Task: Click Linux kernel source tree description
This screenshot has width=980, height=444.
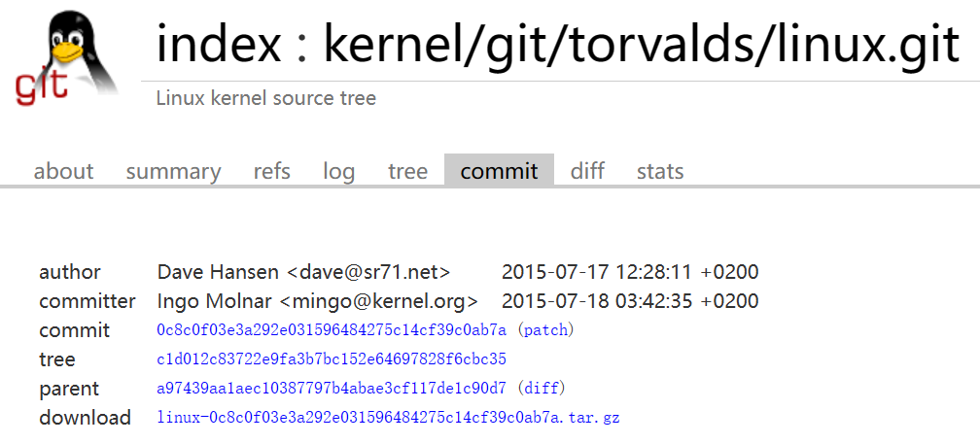Action: point(266,98)
